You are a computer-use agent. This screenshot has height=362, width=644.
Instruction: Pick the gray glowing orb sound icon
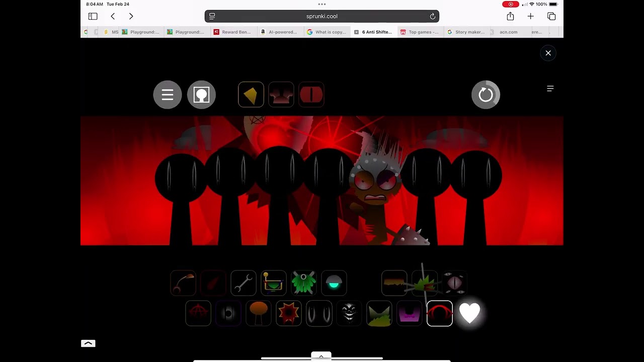tap(228, 313)
